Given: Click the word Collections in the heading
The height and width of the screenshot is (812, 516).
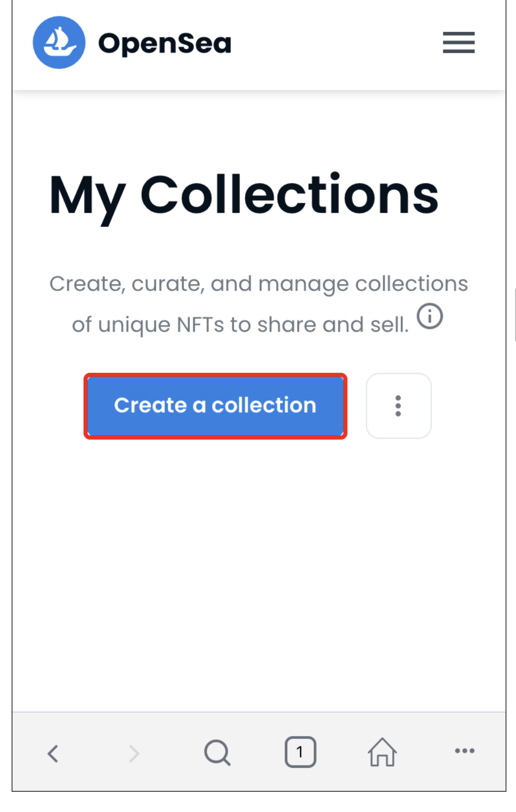Looking at the screenshot, I should (x=289, y=195).
